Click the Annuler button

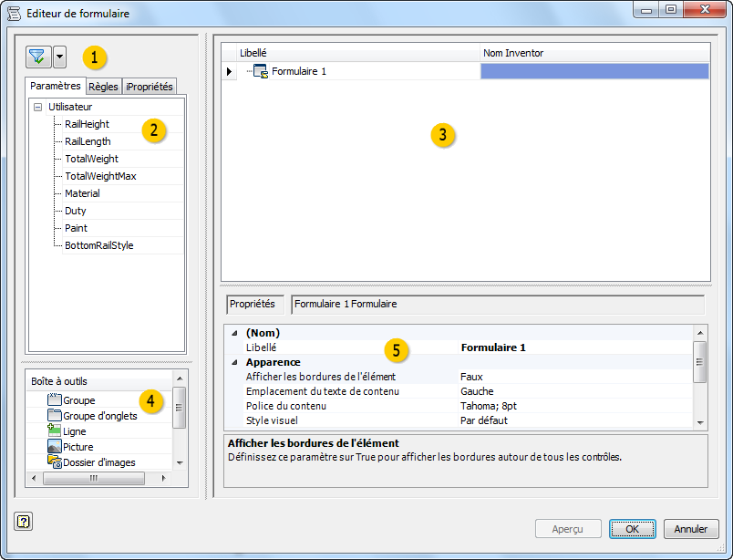pyautogui.click(x=691, y=529)
